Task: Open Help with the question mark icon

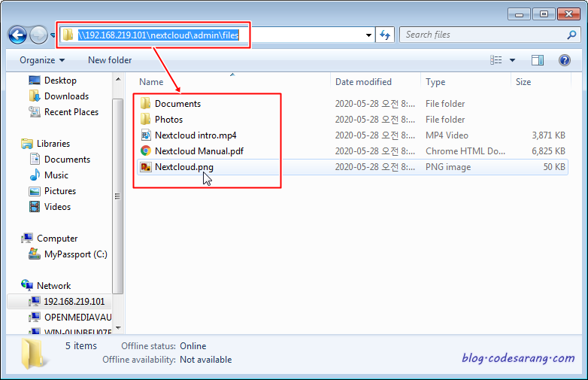Action: coord(565,60)
